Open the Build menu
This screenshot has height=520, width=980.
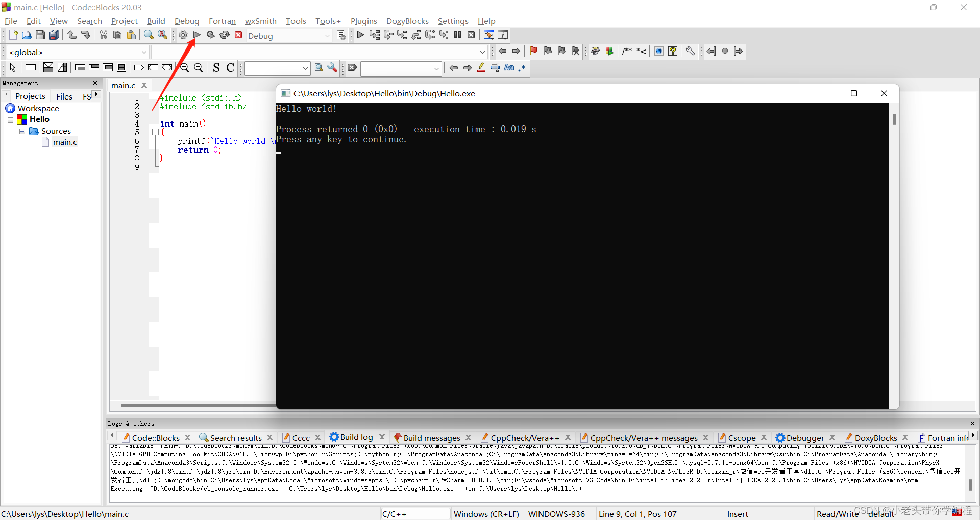point(156,21)
